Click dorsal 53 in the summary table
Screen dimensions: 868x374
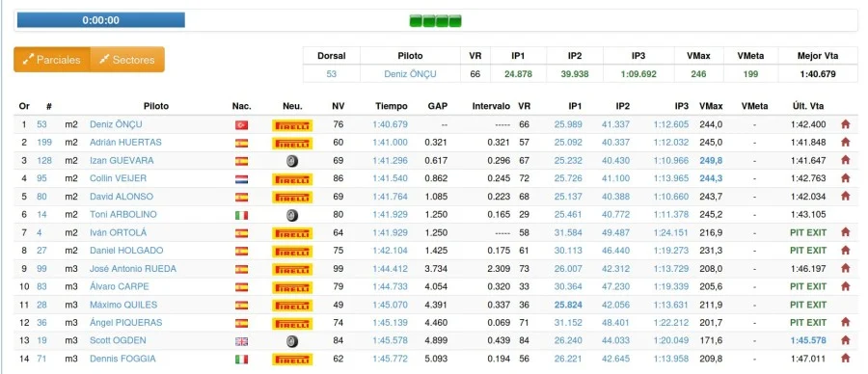(x=331, y=73)
